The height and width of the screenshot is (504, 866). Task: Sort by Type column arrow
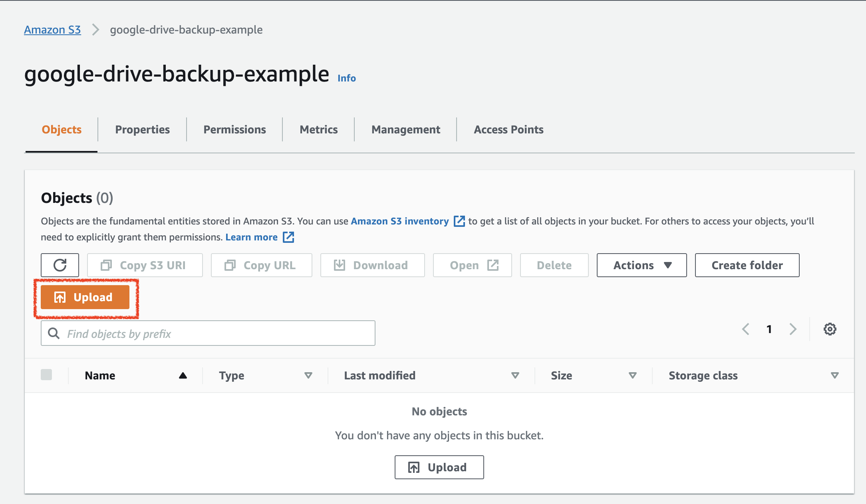point(308,375)
